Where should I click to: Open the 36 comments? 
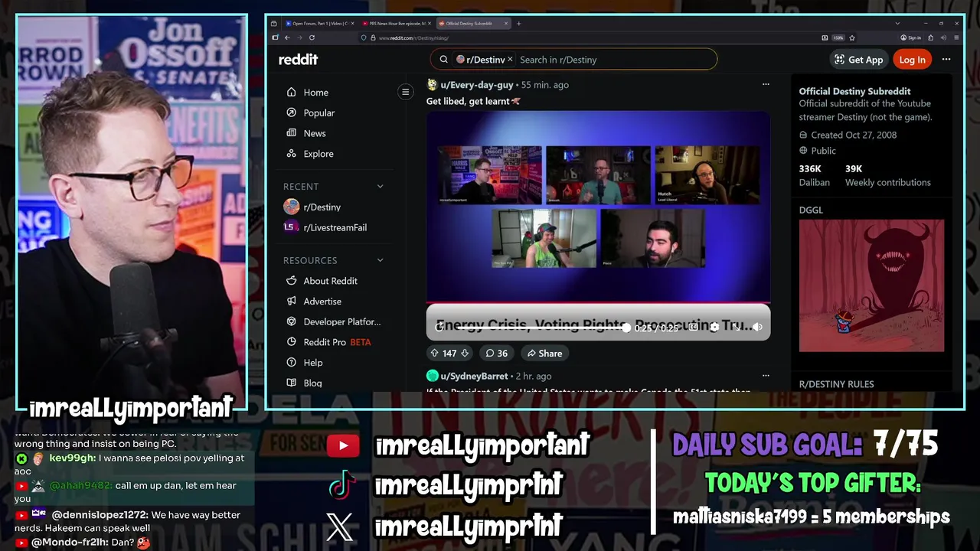tap(496, 353)
